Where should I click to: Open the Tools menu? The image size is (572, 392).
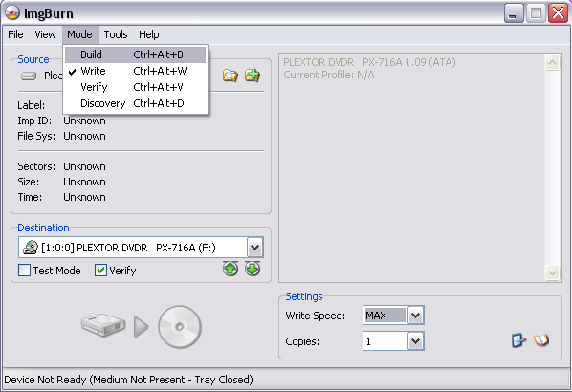116,34
